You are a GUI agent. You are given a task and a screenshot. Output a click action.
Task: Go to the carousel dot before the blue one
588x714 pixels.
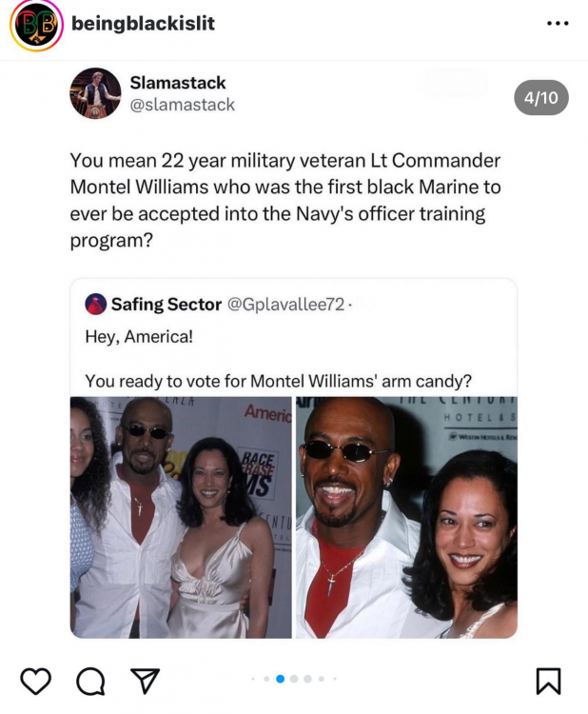(266, 679)
